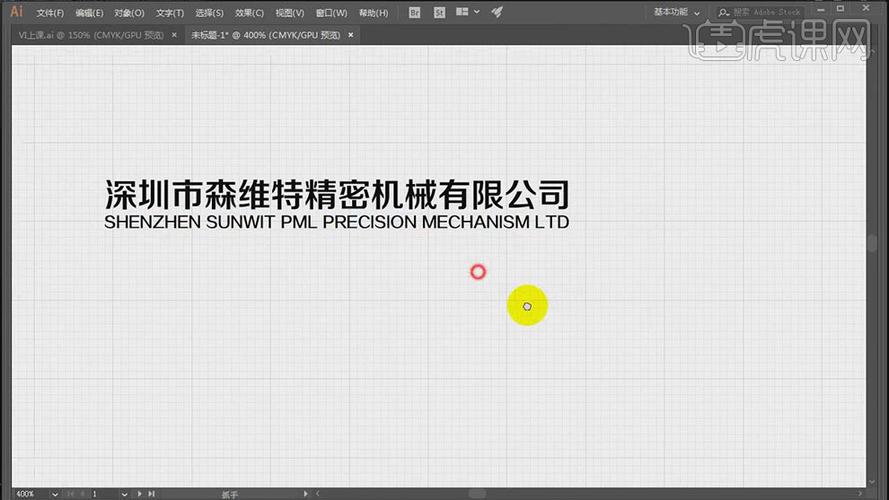The image size is (889, 500).
Task: Jump to last artboard arrow
Action: click(151, 494)
